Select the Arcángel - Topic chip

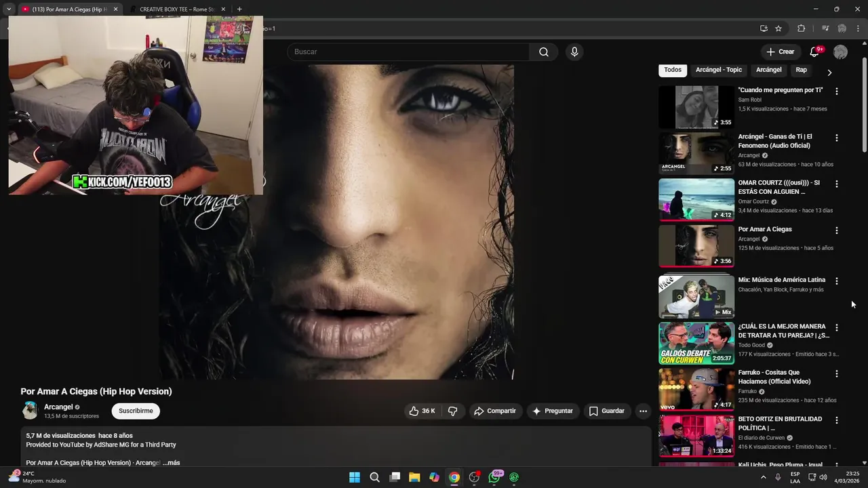click(719, 70)
